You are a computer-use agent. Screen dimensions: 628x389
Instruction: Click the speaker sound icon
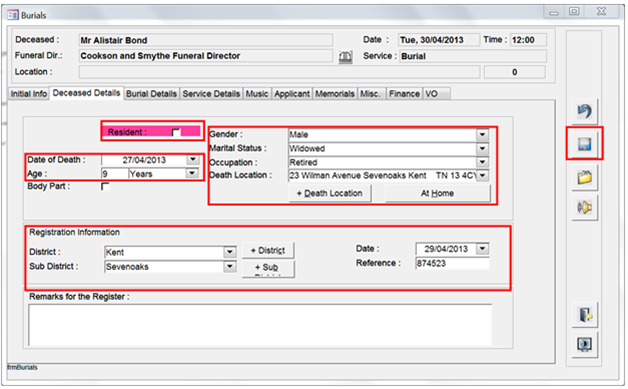(584, 207)
